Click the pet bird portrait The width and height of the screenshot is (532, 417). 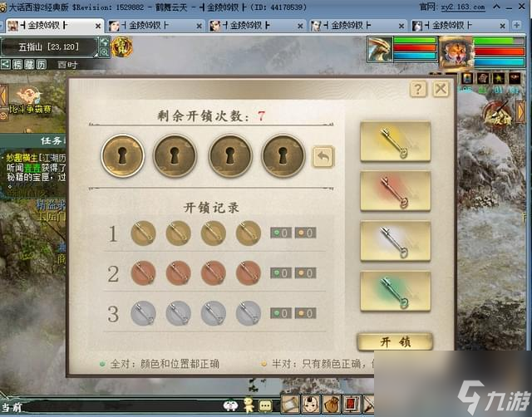tap(380, 50)
